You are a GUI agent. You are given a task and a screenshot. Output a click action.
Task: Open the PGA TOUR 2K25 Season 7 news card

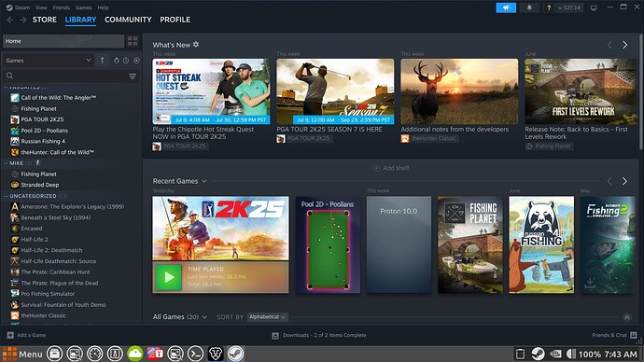(x=335, y=91)
